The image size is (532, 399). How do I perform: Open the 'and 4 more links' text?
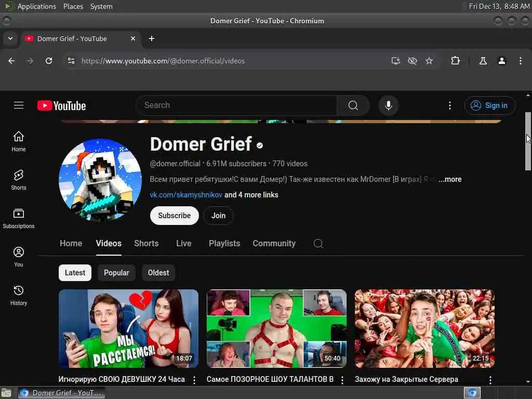(x=251, y=195)
